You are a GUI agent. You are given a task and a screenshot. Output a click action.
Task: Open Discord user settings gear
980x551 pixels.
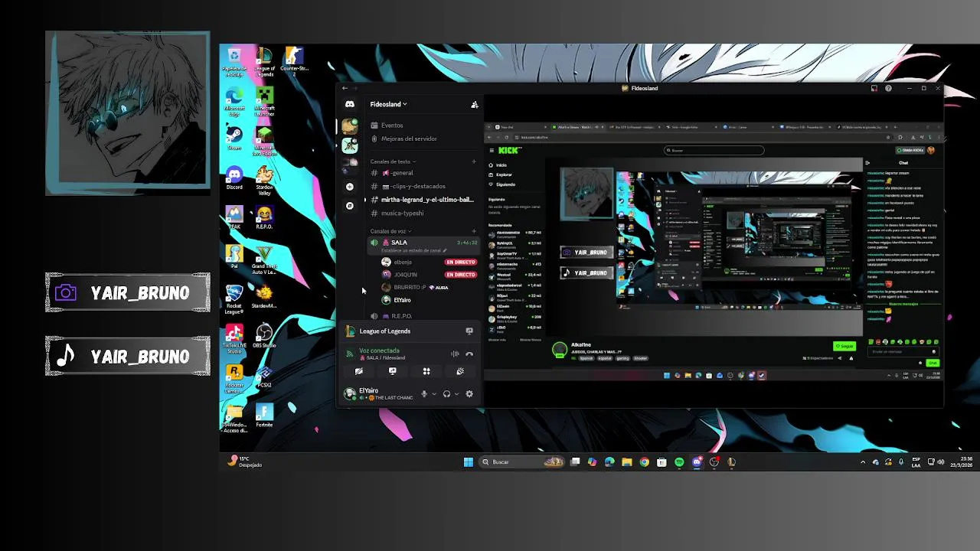click(x=469, y=394)
